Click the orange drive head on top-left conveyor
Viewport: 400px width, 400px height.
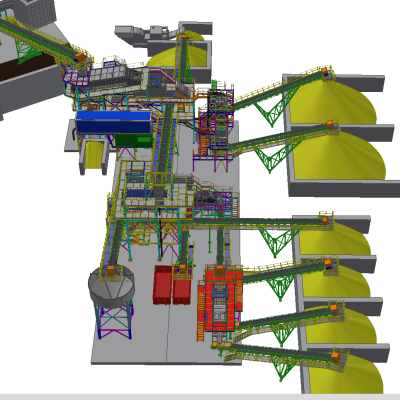(x=80, y=57)
